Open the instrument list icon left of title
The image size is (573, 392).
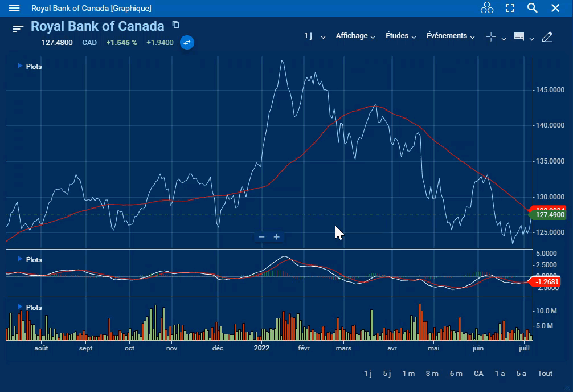pos(18,28)
